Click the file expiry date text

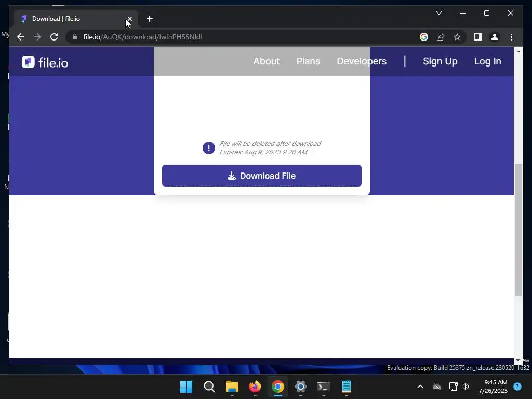[263, 152]
